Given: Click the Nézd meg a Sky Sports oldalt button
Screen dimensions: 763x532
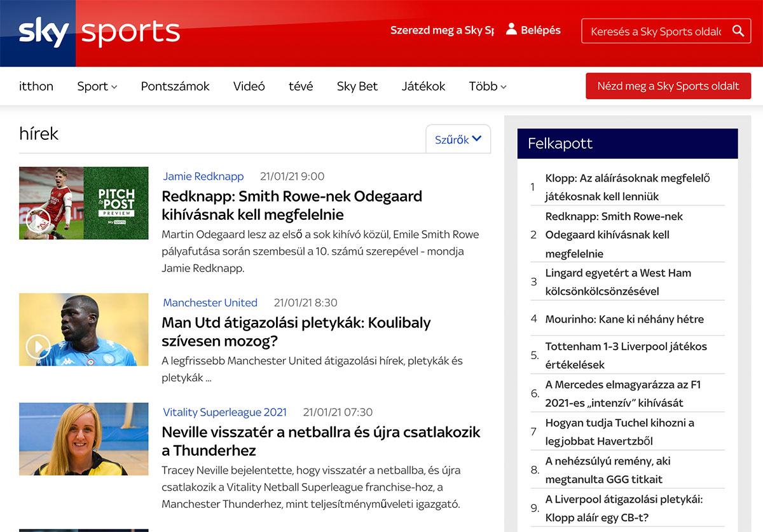Looking at the screenshot, I should (668, 86).
